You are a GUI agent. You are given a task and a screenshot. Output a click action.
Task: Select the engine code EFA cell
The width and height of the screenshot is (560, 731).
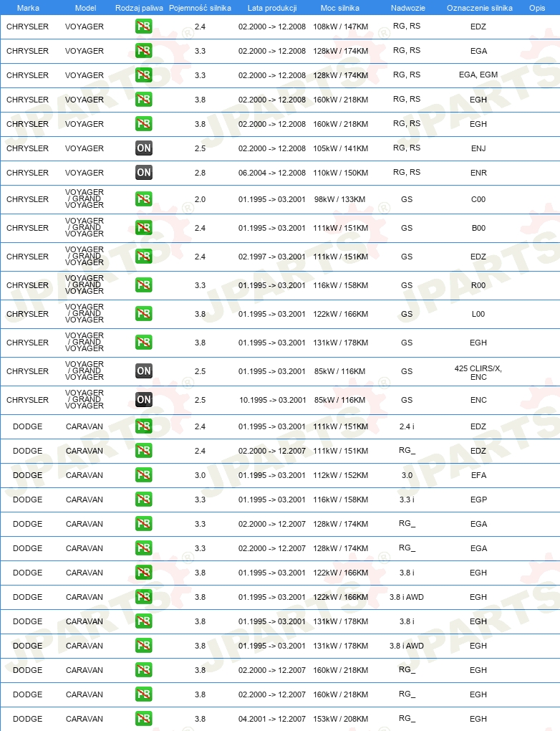(478, 475)
